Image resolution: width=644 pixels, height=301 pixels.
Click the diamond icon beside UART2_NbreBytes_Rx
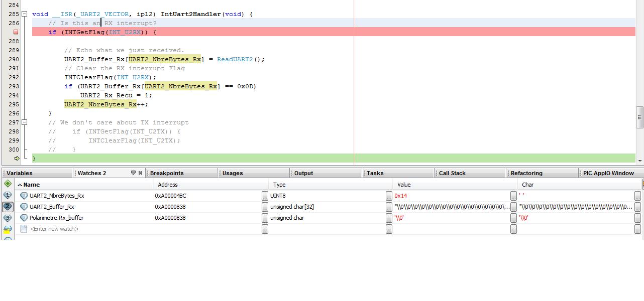24,196
